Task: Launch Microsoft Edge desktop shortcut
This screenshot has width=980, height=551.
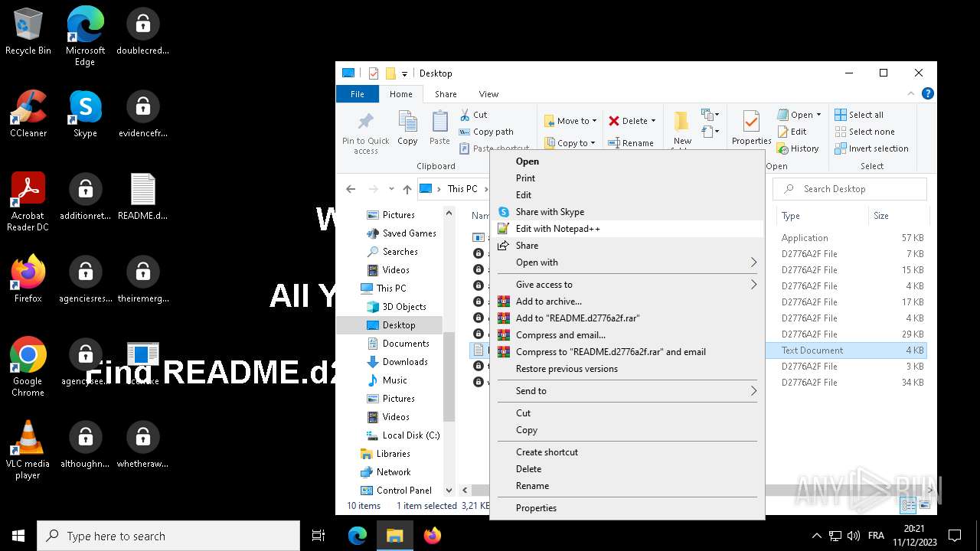Action: click(85, 37)
